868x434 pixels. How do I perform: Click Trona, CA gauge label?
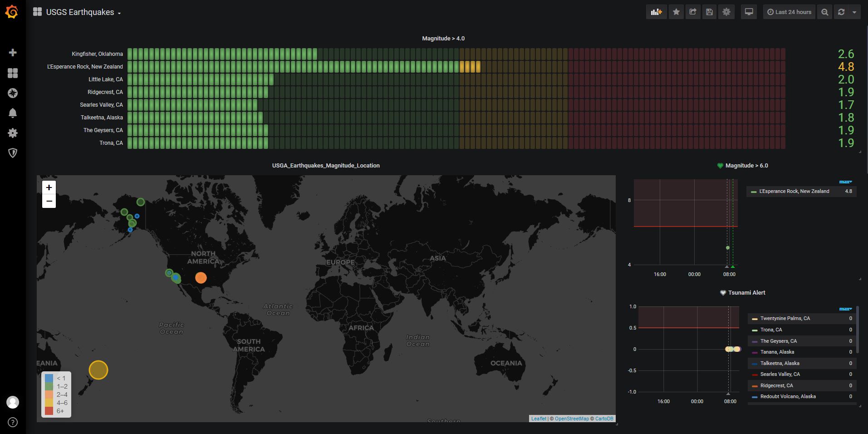111,143
